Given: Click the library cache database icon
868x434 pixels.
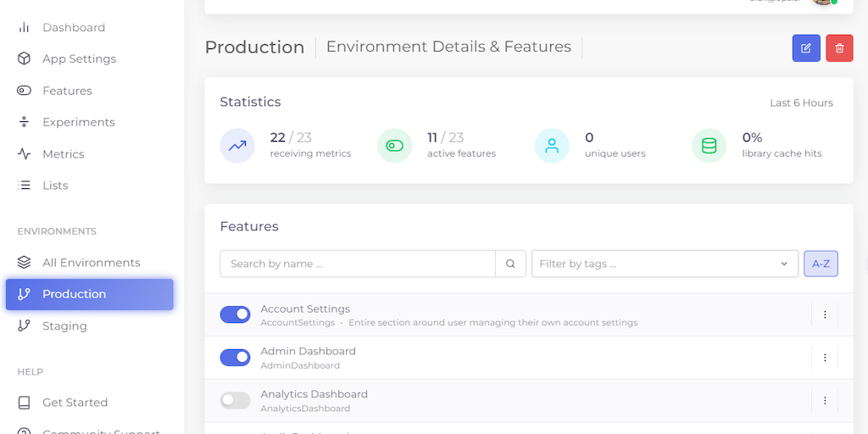Looking at the screenshot, I should tap(709, 146).
